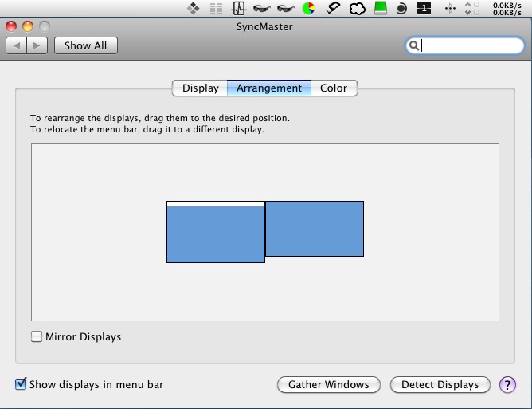Screen dimensions: 532x409
Task: Click the first sunglasses menu bar icon
Action: point(261,9)
